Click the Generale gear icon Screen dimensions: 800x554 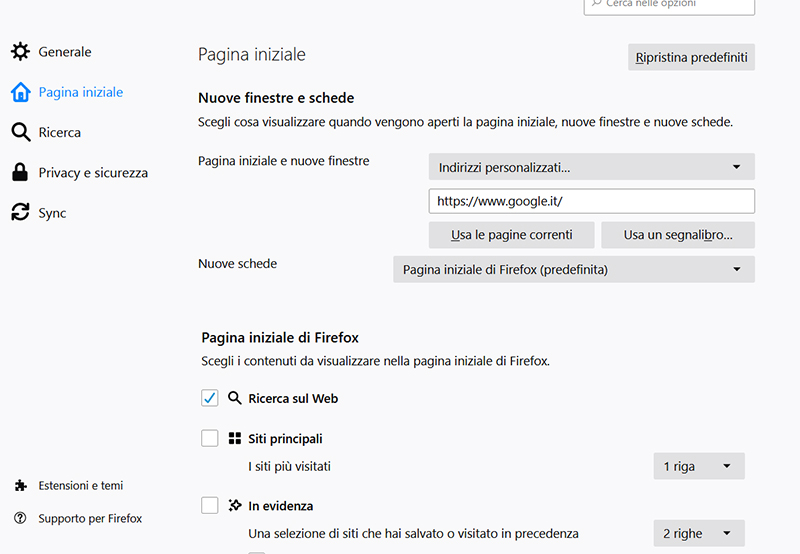tap(20, 52)
